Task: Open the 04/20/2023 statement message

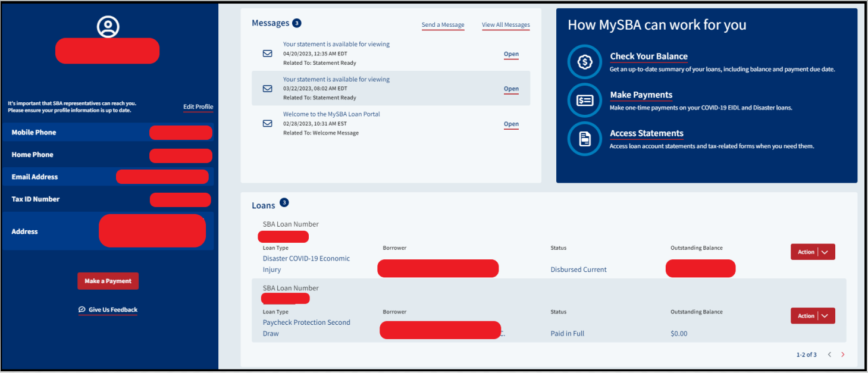Action: click(511, 54)
